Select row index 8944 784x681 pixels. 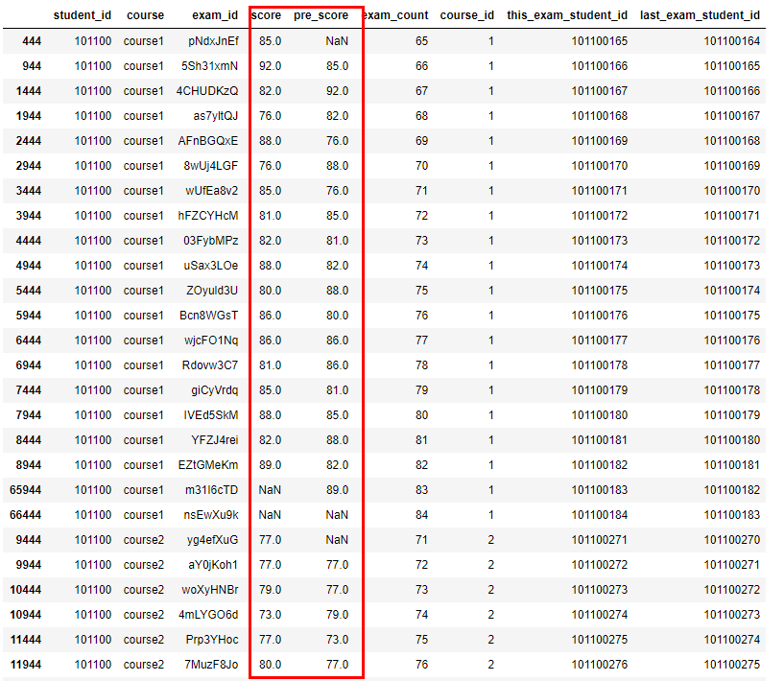(x=29, y=465)
